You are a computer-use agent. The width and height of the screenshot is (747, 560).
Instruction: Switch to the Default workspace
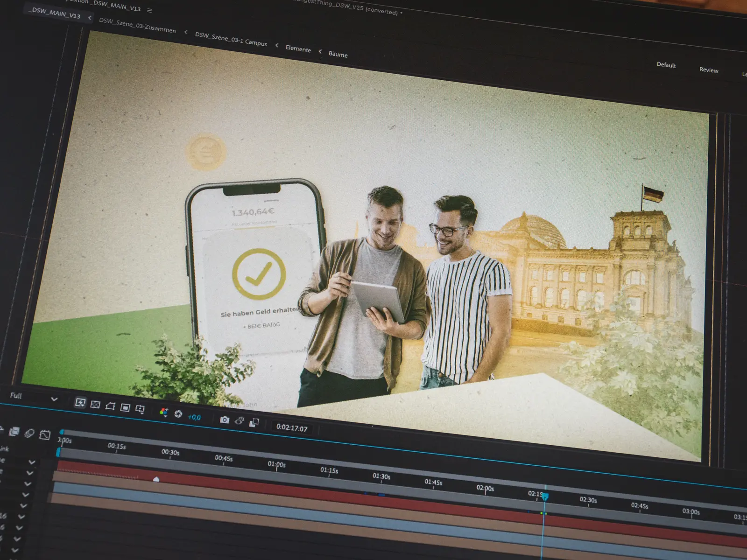tap(666, 65)
